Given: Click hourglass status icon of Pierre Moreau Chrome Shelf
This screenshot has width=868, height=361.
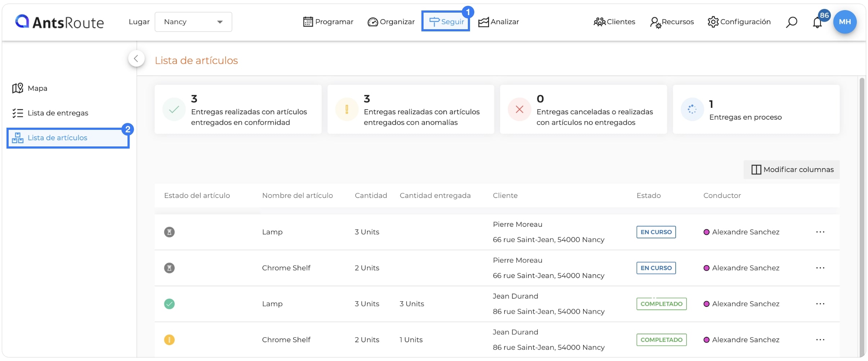Looking at the screenshot, I should pyautogui.click(x=169, y=268).
